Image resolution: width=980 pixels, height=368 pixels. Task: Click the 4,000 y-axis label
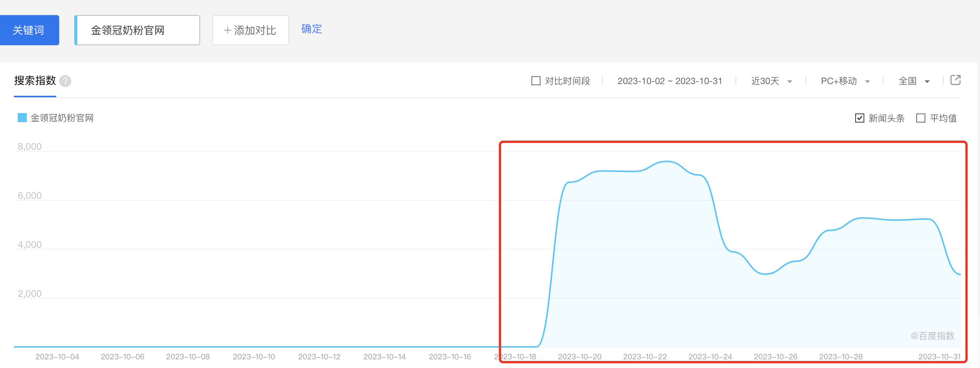pos(29,245)
